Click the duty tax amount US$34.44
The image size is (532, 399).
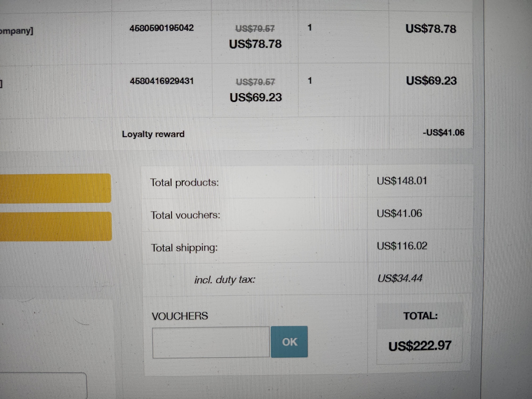[399, 278]
